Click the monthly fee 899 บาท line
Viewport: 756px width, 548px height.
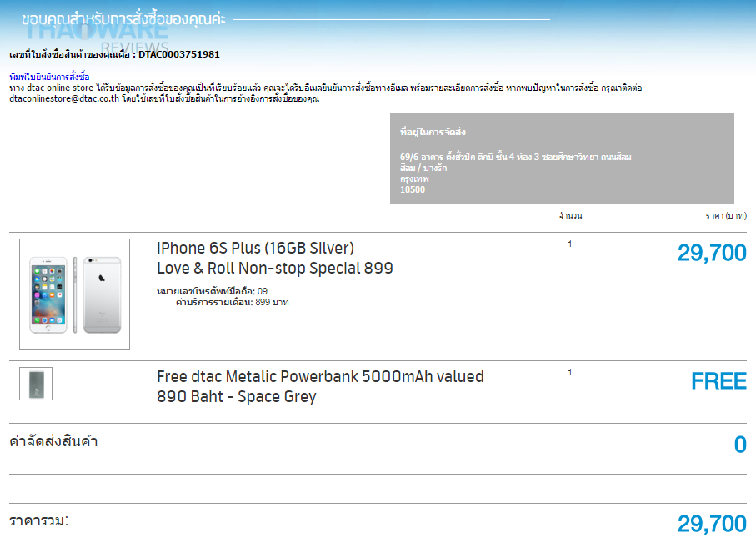[232, 303]
